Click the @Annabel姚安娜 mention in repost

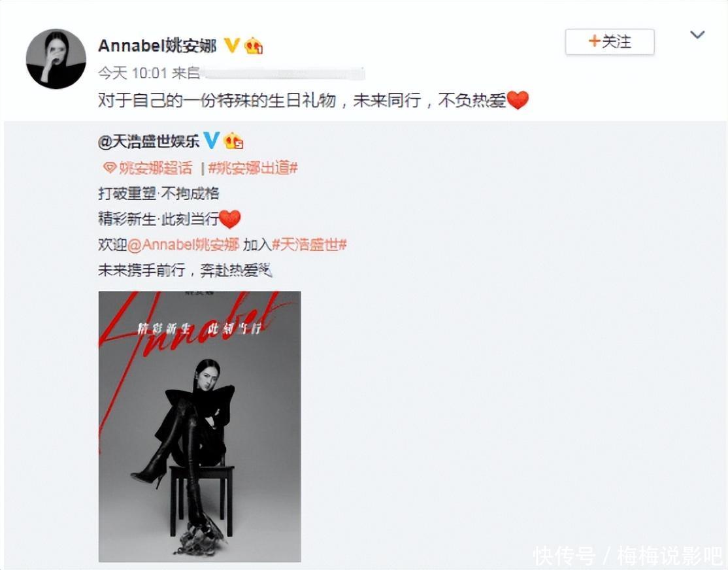(184, 244)
